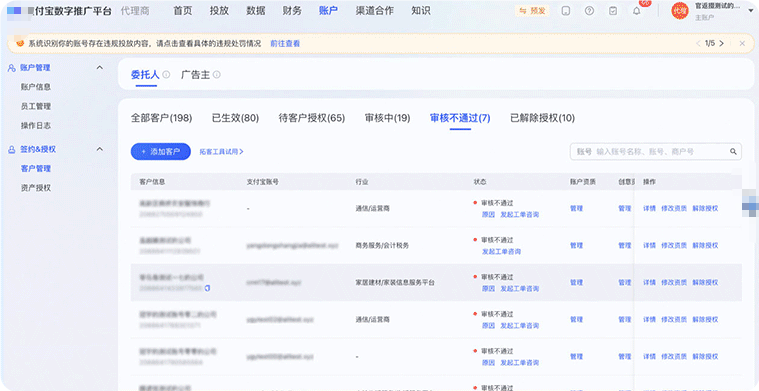The image size is (759, 391).
Task: Open the 渠道合作 top menu
Action: 375,11
